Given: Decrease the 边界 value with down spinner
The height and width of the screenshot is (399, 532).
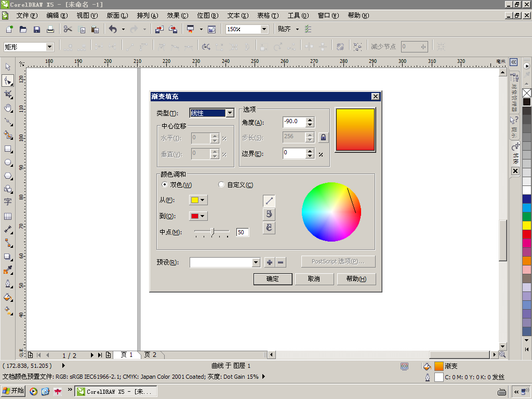Looking at the screenshot, I should coord(310,156).
